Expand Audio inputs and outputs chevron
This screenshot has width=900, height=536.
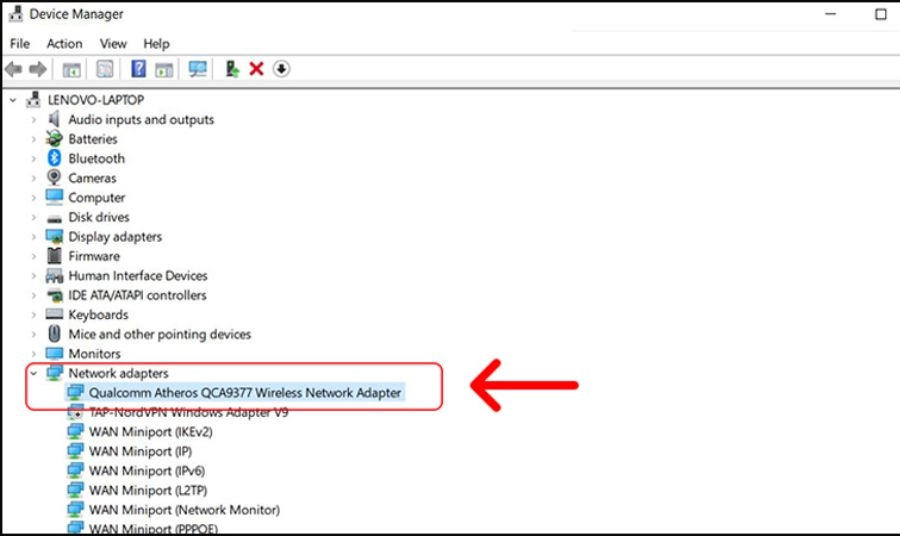pos(33,119)
